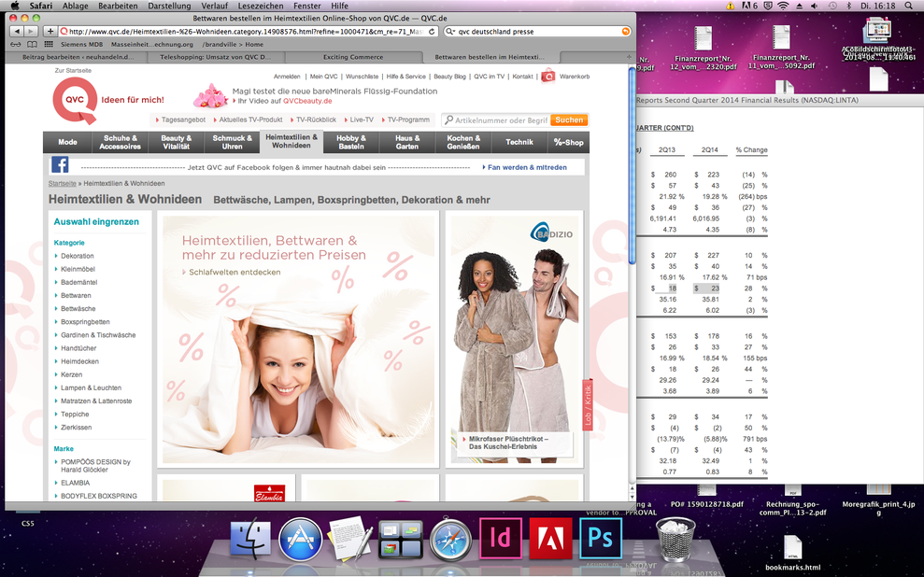Click the Bluetooth menu bar icon

pos(849,6)
